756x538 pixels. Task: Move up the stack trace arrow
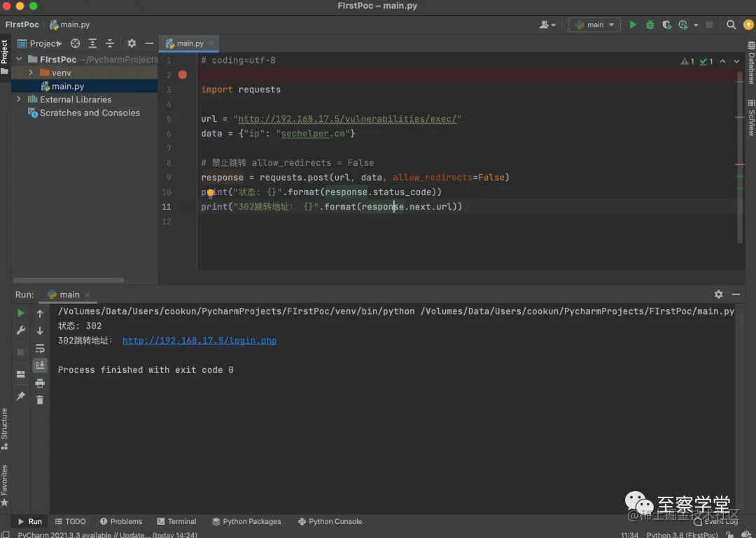point(40,313)
